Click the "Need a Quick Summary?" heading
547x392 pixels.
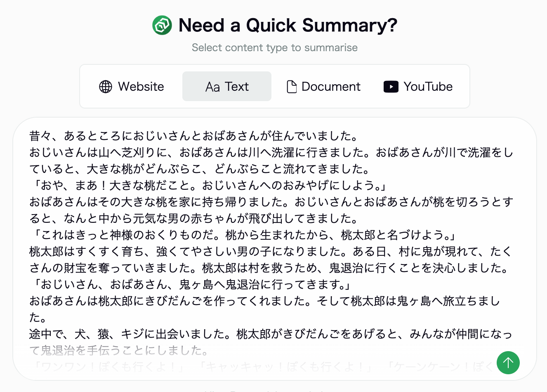(x=288, y=26)
